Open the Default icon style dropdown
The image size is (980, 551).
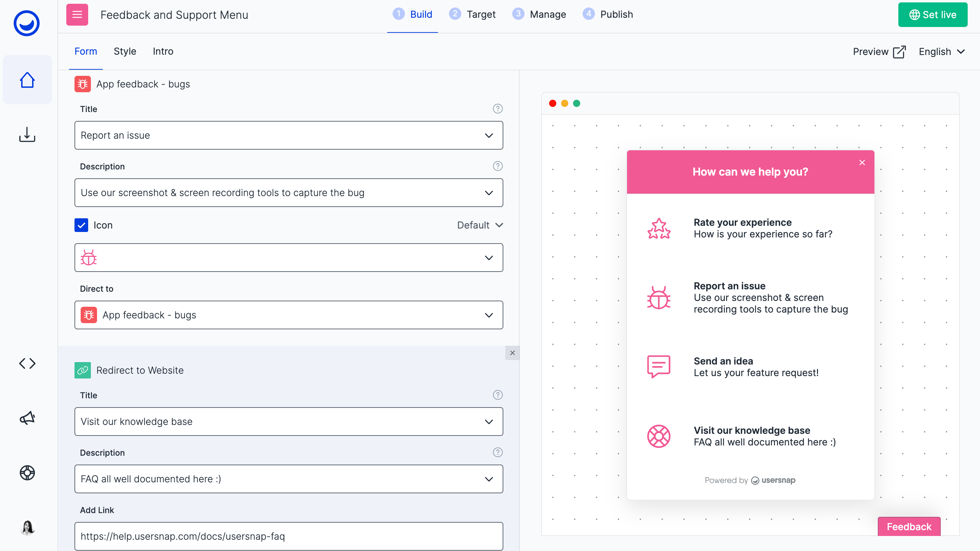(x=479, y=225)
